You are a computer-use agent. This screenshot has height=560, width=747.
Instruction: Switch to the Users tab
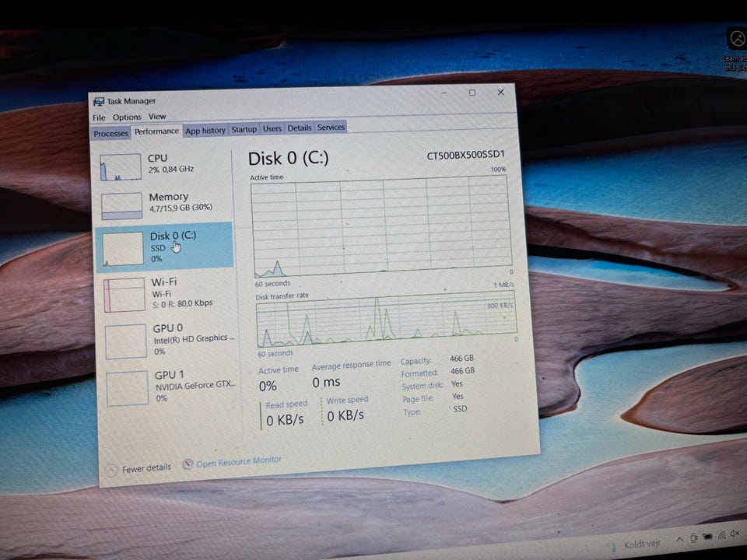coord(272,128)
